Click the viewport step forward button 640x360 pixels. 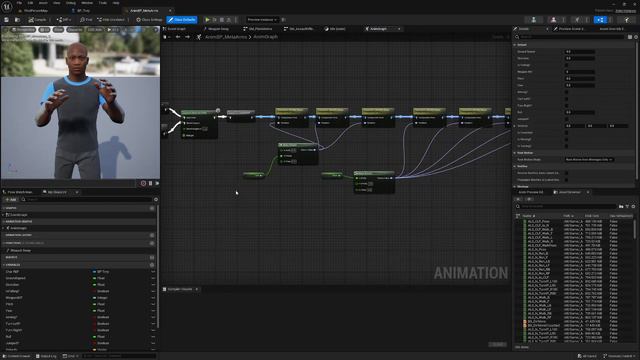(157, 183)
